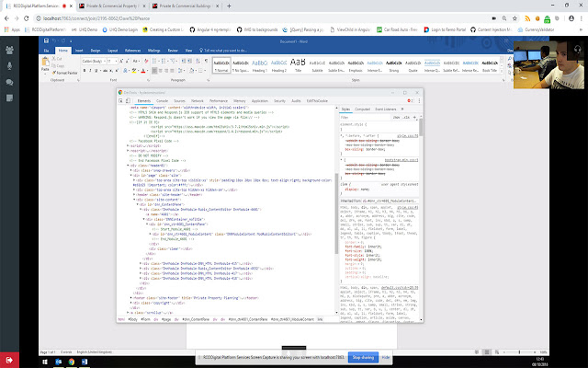Toggle Bold formatting in Word

click(85, 71)
